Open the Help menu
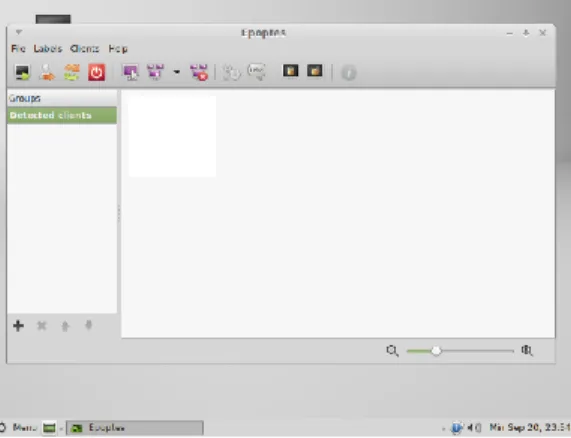Screen dimensions: 571x438 pos(118,48)
